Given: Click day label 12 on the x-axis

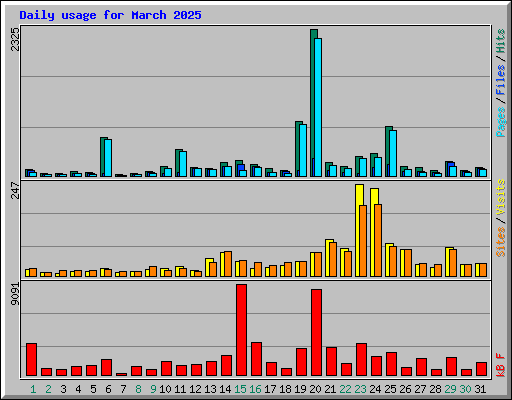Looking at the screenshot, I should tap(195, 389).
